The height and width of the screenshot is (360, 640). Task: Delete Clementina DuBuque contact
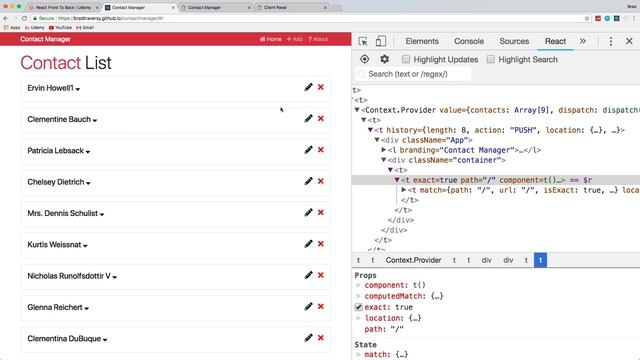coord(321,338)
